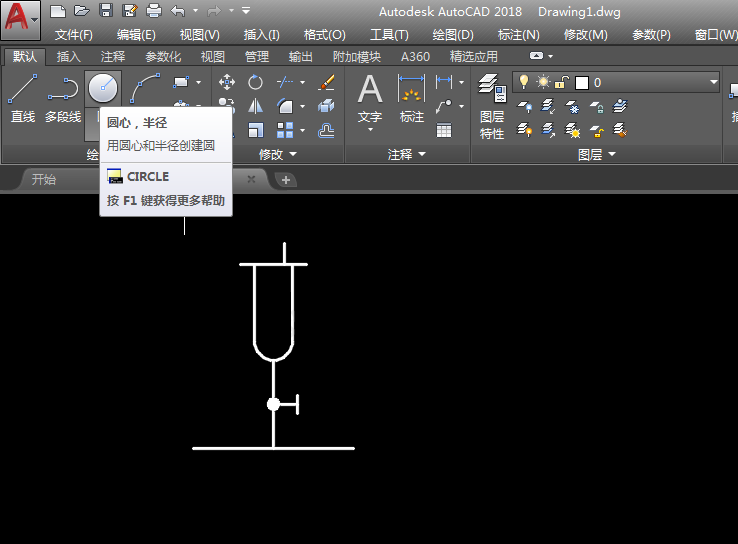The image size is (738, 544).
Task: Select the Arc drawing tool
Action: (x=146, y=89)
